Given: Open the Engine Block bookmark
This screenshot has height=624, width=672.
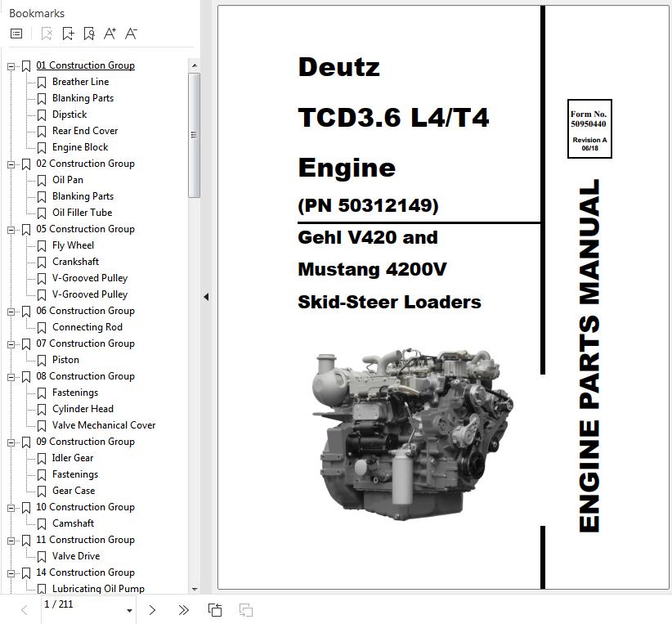Looking at the screenshot, I should tap(80, 147).
